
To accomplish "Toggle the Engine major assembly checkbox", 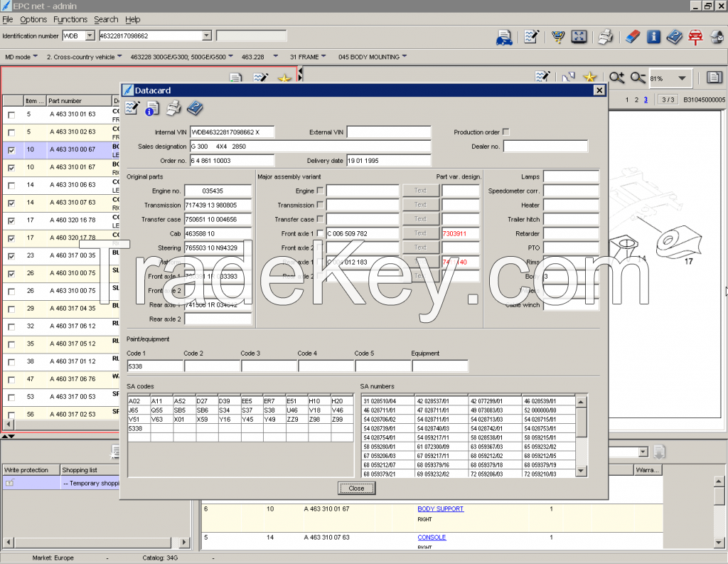I will click(320, 191).
